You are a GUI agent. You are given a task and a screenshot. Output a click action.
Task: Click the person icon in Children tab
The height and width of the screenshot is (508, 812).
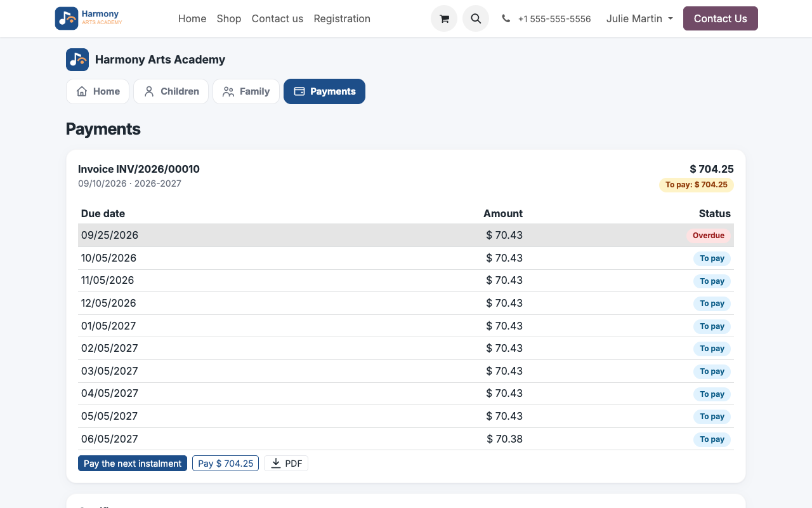tap(149, 91)
